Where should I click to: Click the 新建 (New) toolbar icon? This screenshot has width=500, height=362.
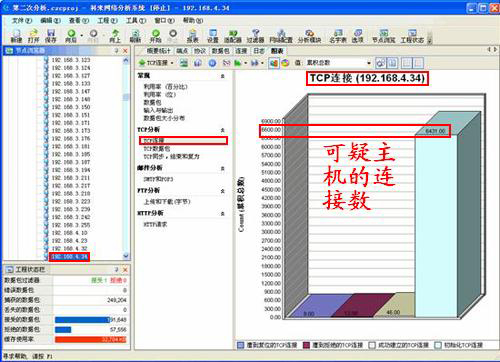16,36
